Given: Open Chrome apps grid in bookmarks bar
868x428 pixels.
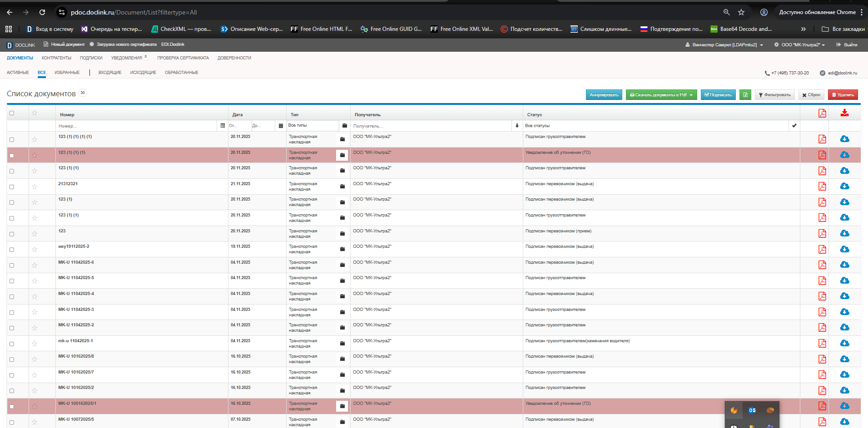Looking at the screenshot, I should point(9,29).
